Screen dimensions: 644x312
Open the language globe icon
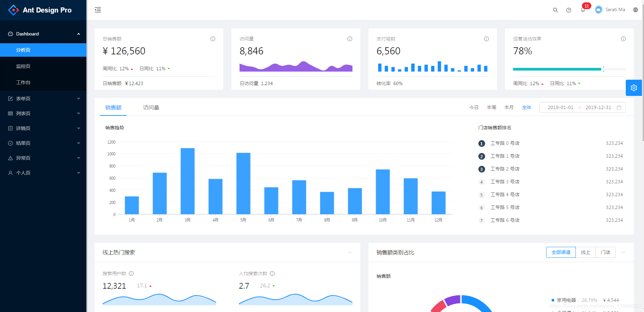[636, 10]
